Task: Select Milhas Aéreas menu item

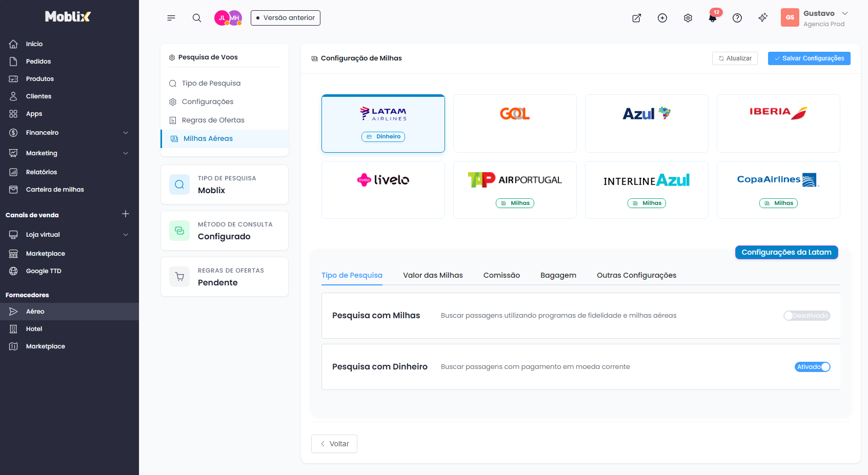Action: click(225, 139)
